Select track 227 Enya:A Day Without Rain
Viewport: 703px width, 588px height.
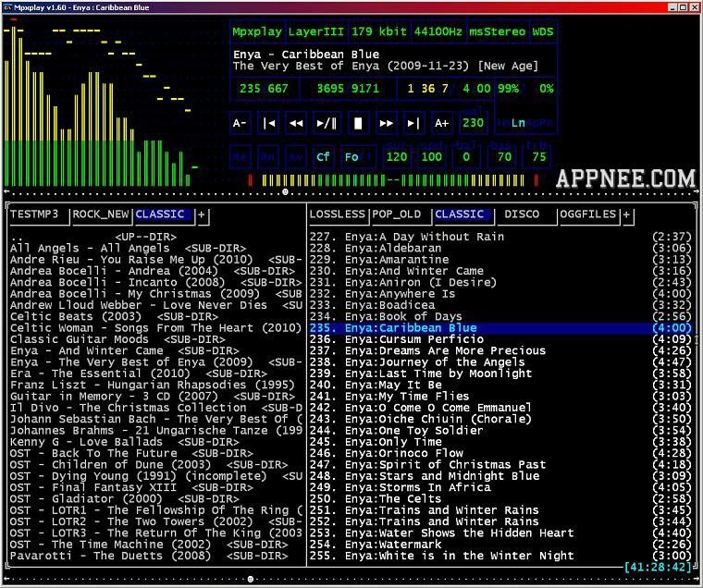coord(500,237)
